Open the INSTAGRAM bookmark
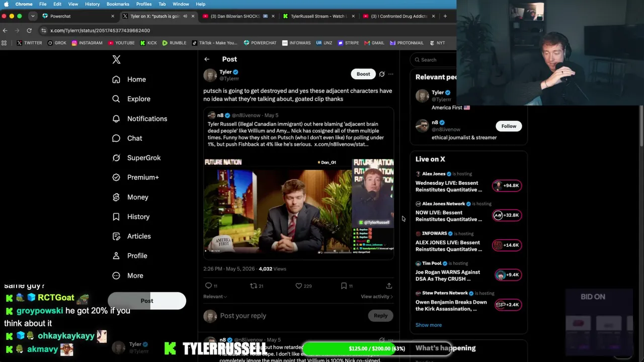The image size is (644, 362). tap(87, 43)
